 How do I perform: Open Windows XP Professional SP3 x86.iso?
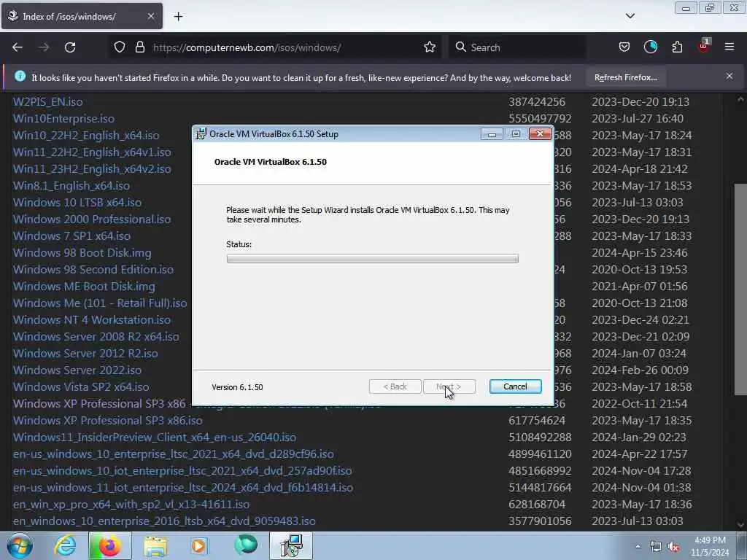108,421
